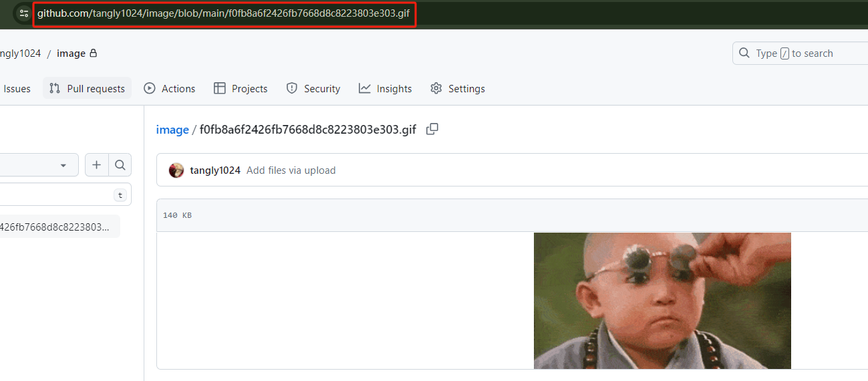Open the Security tab
The height and width of the screenshot is (381, 868).
pyautogui.click(x=313, y=88)
